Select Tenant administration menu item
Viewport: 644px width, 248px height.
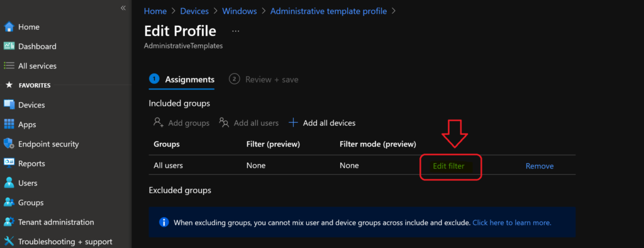click(56, 222)
